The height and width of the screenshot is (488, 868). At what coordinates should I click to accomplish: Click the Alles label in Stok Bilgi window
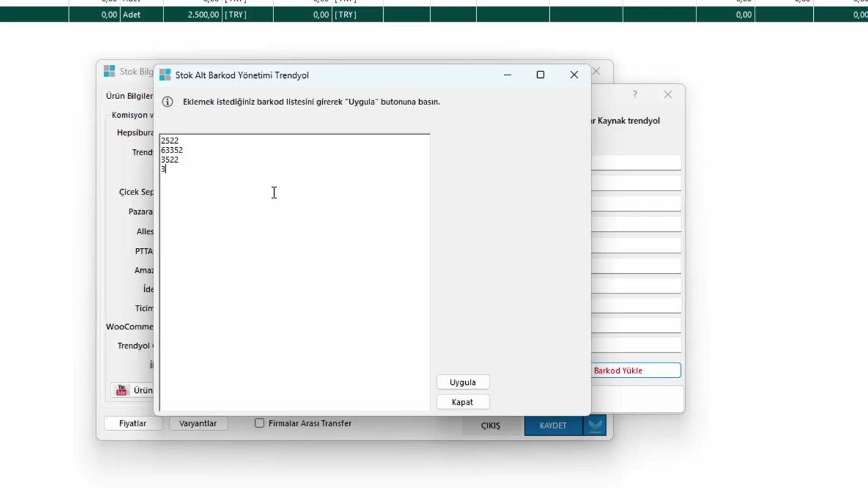[x=145, y=232]
